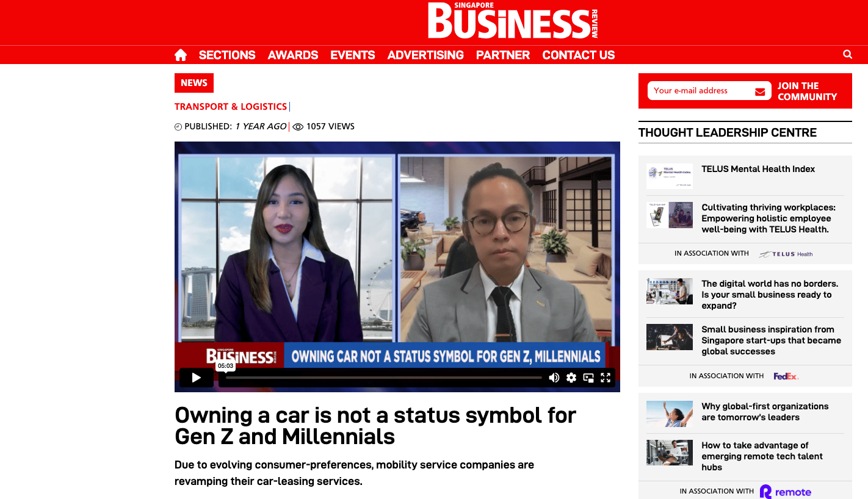Open digital world has no borders article
The image size is (868, 499).
770,295
